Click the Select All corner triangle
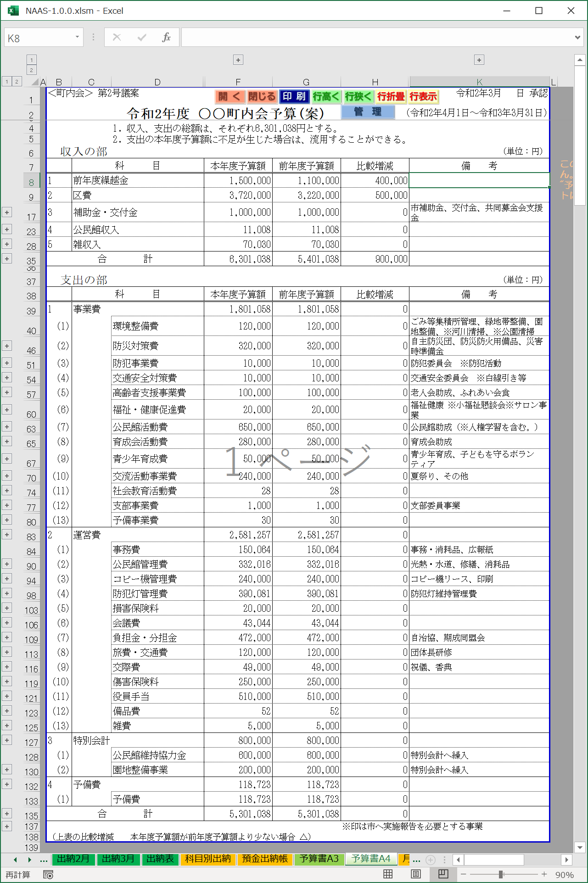 pyautogui.click(x=34, y=82)
